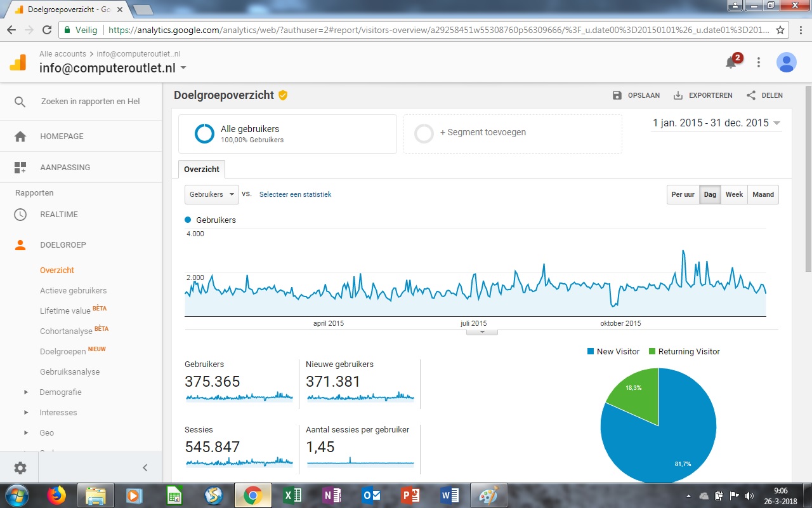Toggle the chart annotations drawer arrow
Screen dimensions: 812x508
tap(482, 331)
